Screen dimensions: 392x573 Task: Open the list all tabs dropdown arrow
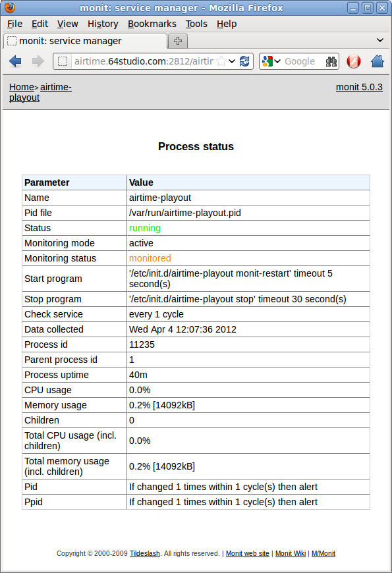[x=380, y=40]
